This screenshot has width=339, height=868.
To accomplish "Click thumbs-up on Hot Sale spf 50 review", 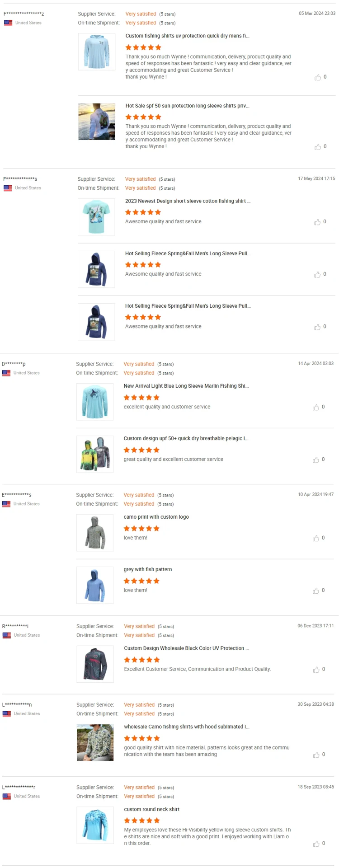I will pyautogui.click(x=318, y=147).
